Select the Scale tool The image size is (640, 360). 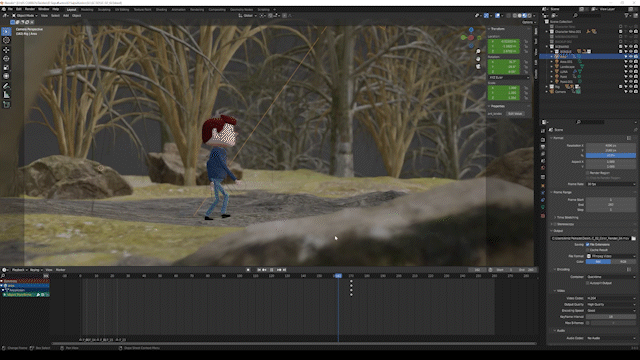coord(6,68)
